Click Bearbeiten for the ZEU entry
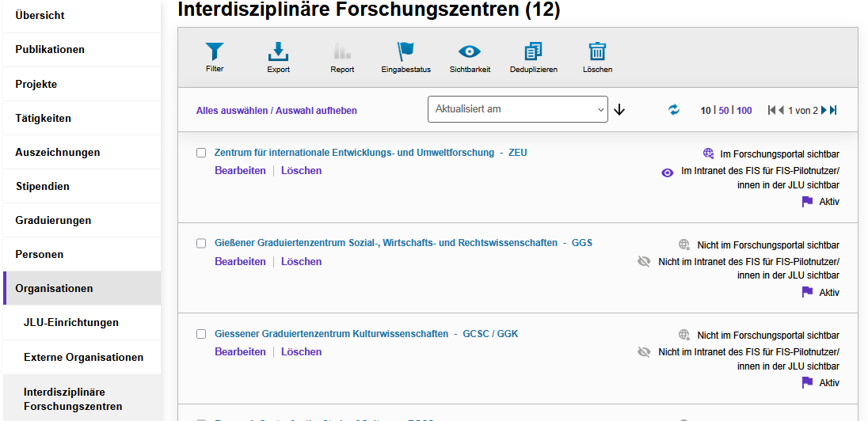 pyautogui.click(x=240, y=170)
